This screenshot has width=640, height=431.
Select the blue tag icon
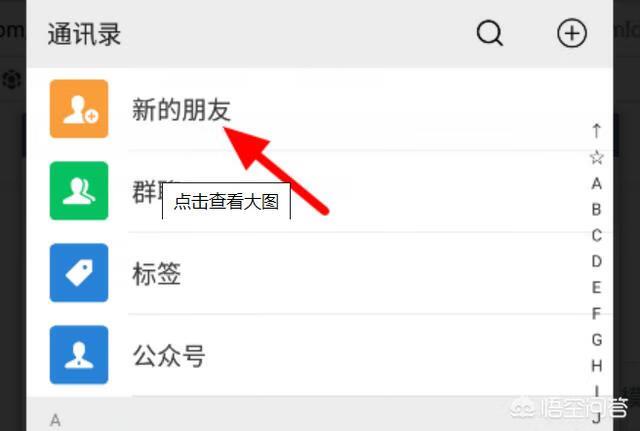(79, 273)
